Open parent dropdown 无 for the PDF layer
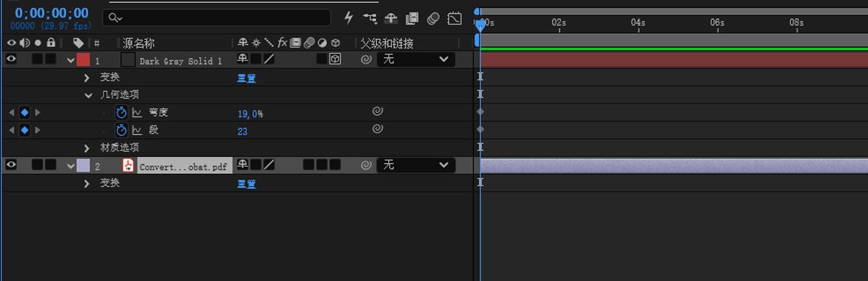Image resolution: width=868 pixels, height=281 pixels. 416,165
